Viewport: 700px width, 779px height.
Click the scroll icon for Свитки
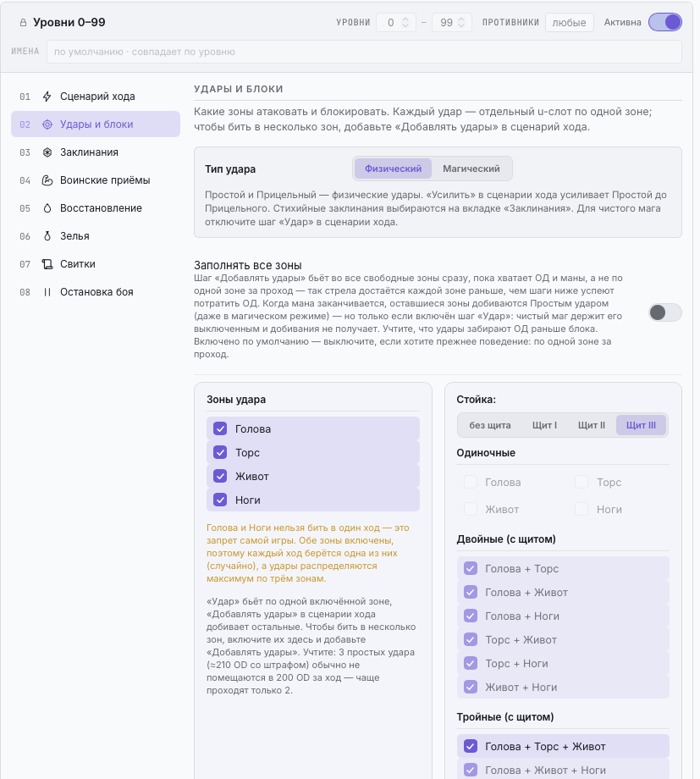point(47,264)
